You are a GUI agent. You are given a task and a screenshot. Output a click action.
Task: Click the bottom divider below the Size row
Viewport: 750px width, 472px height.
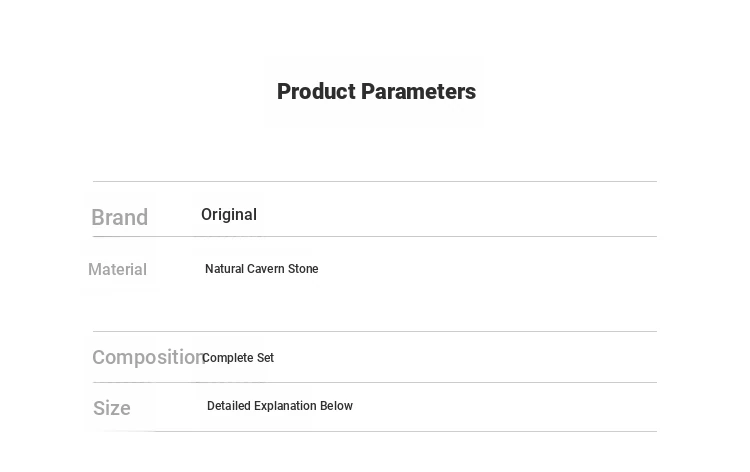click(x=375, y=431)
